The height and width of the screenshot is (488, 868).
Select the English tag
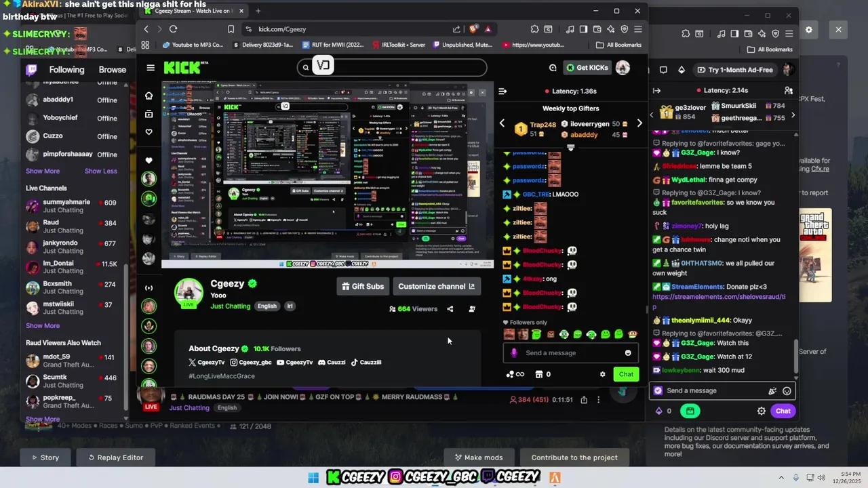267,306
